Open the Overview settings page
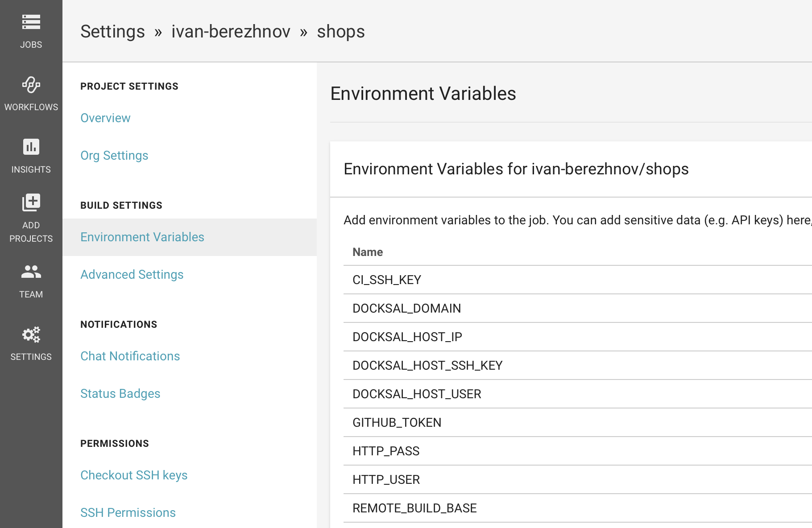812x528 pixels. 105,118
